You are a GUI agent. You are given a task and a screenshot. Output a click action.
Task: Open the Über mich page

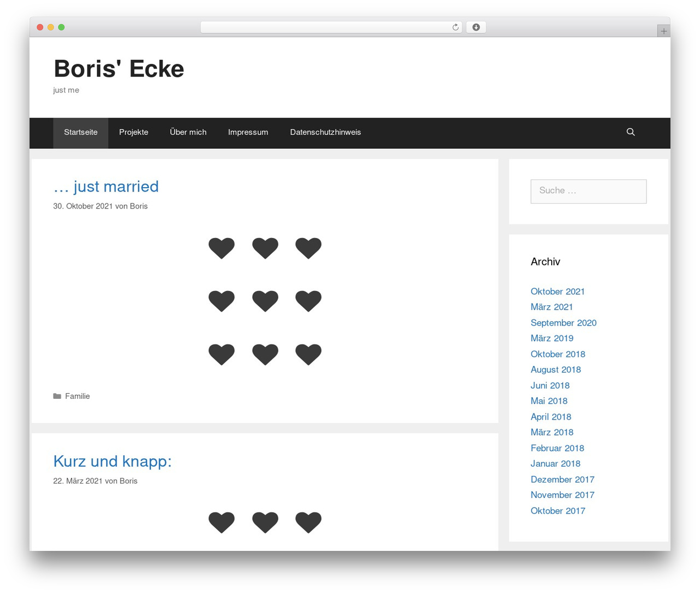tap(188, 132)
